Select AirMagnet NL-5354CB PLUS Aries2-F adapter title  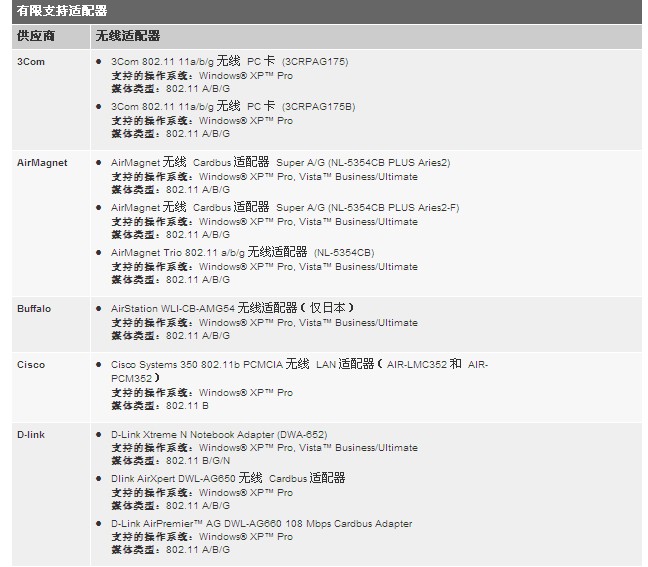pos(285,207)
